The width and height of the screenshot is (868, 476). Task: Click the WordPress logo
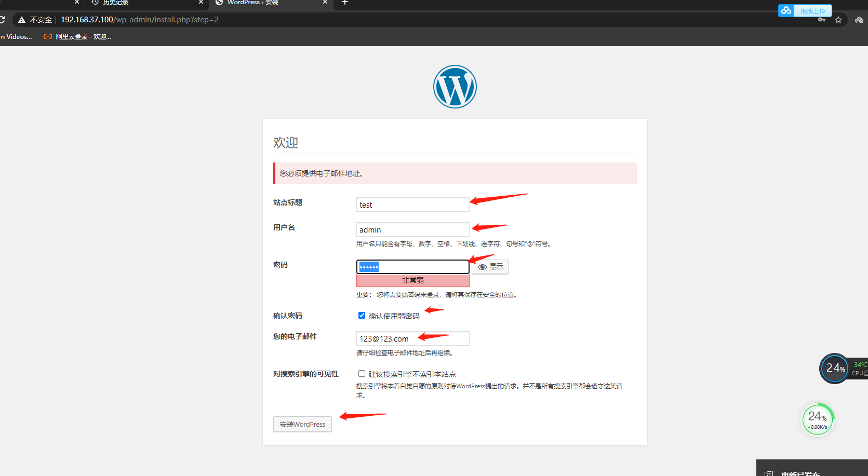pyautogui.click(x=455, y=87)
